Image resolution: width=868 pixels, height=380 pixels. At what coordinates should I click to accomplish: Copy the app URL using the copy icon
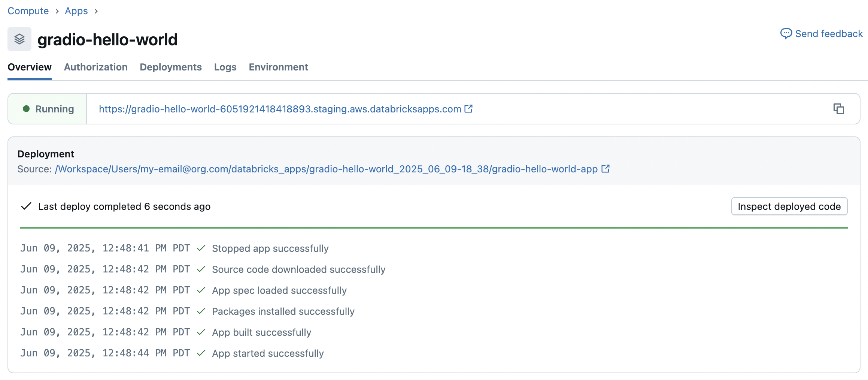pyautogui.click(x=839, y=109)
